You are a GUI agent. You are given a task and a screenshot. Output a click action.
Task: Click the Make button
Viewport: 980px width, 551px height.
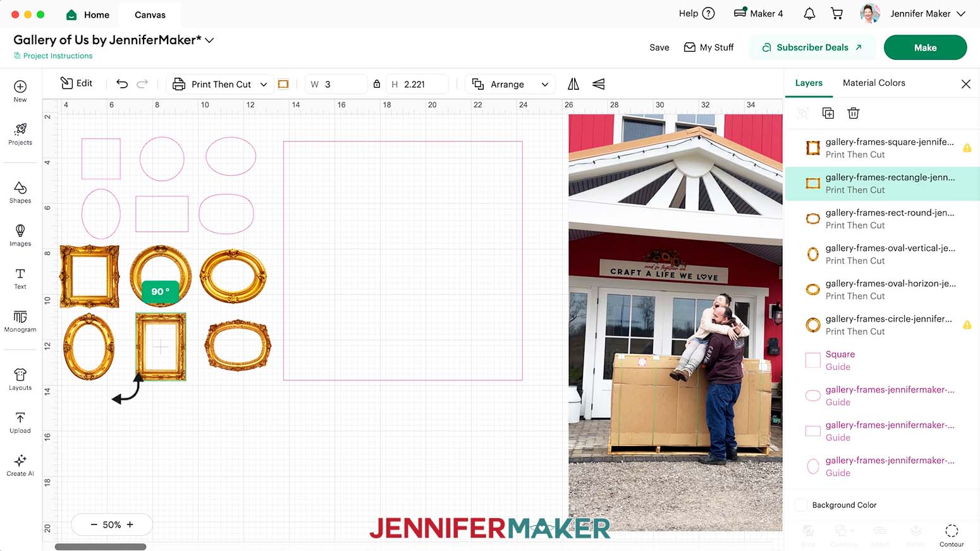[925, 47]
